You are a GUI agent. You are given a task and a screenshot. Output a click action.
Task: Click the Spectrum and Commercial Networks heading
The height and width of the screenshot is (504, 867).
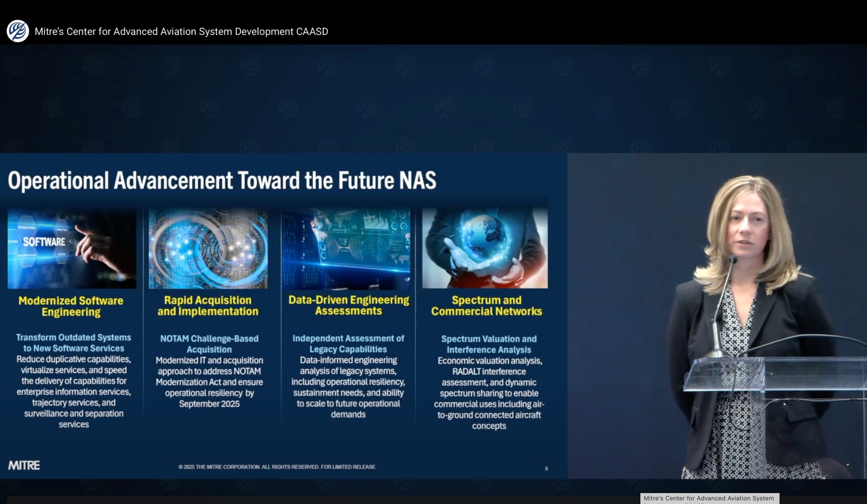(x=486, y=305)
